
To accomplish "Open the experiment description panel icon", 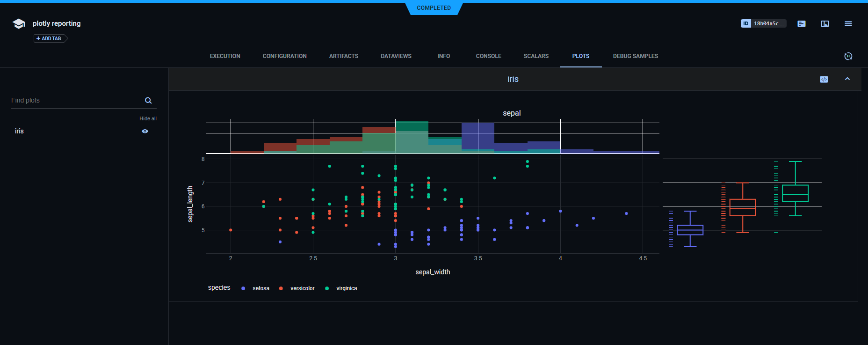I will point(802,24).
